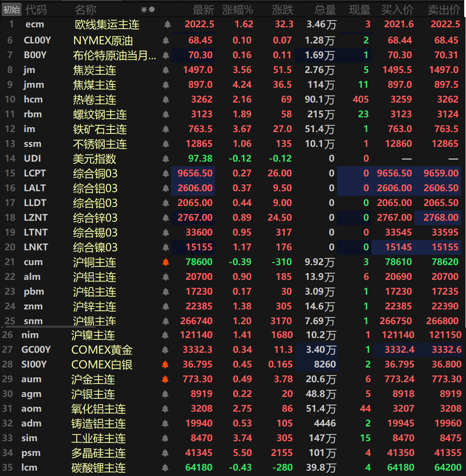Click the bell icon for 综合锌03
The width and height of the screenshot is (466, 476).
165,218
